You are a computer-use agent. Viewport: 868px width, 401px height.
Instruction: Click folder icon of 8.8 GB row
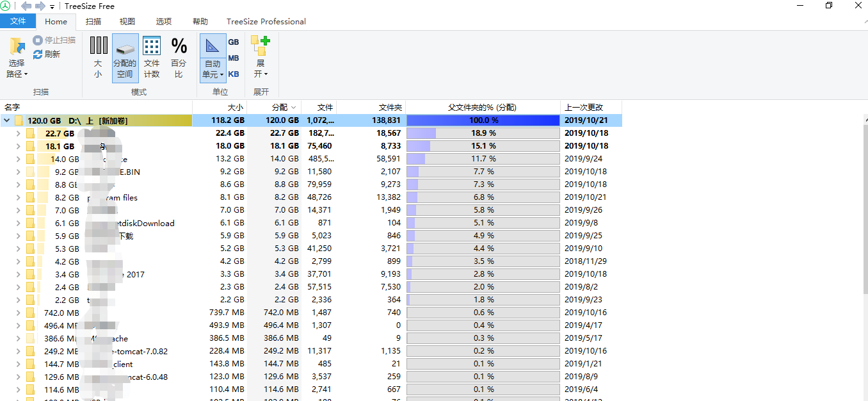pos(30,184)
